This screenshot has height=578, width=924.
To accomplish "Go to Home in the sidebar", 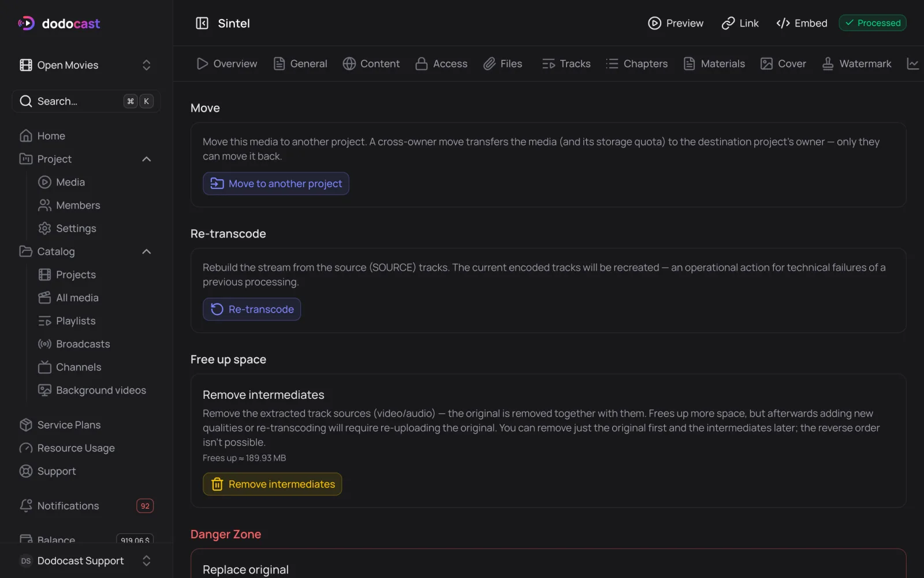I will coord(86,136).
